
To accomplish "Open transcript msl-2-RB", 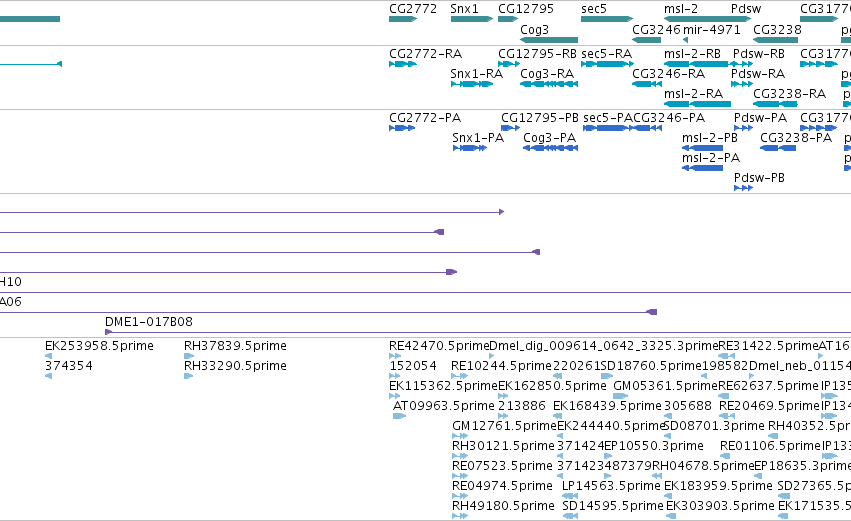I will point(693,54).
